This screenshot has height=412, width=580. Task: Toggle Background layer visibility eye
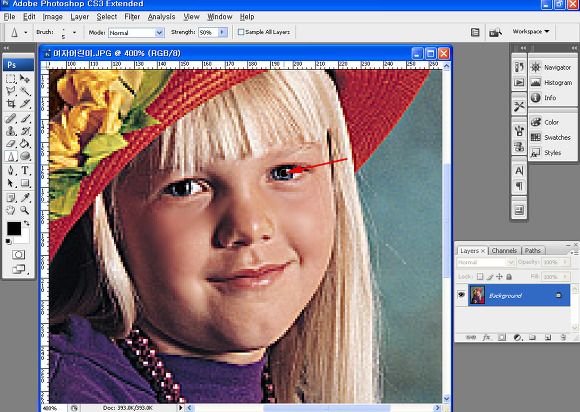coord(461,295)
